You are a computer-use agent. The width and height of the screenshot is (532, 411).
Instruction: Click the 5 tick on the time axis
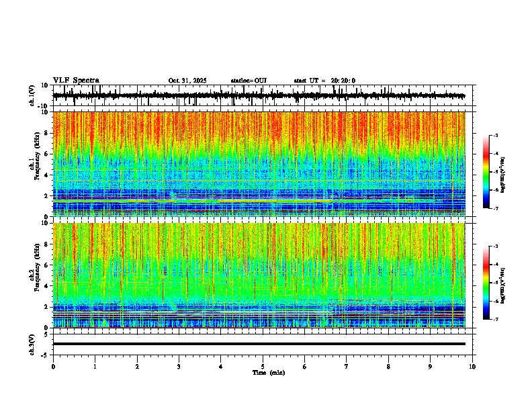point(263,367)
